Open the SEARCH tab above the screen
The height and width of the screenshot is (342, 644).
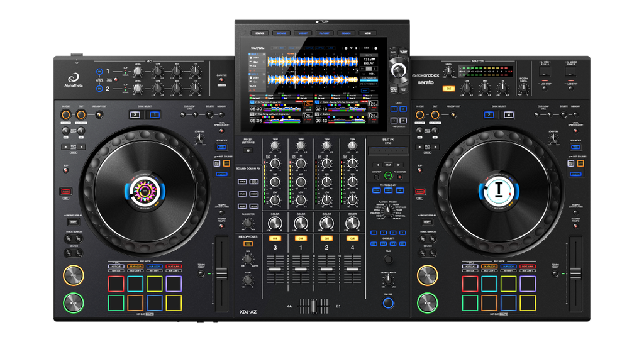[347, 33]
